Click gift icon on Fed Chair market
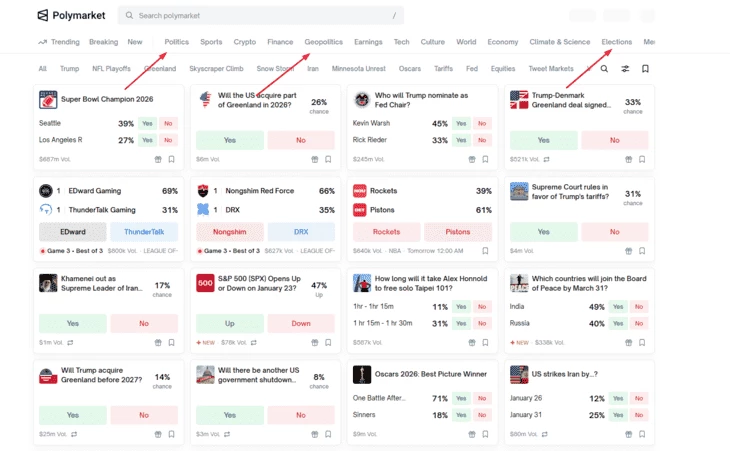This screenshot has height=451, width=730. [472, 159]
